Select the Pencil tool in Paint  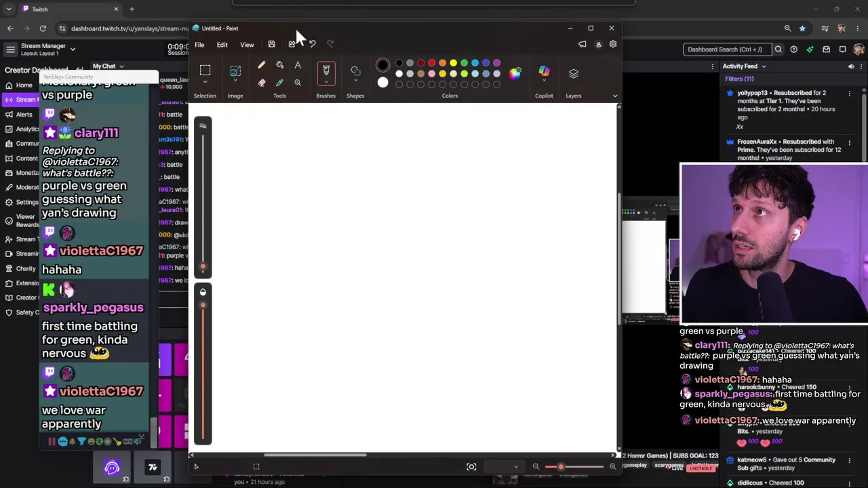(261, 66)
